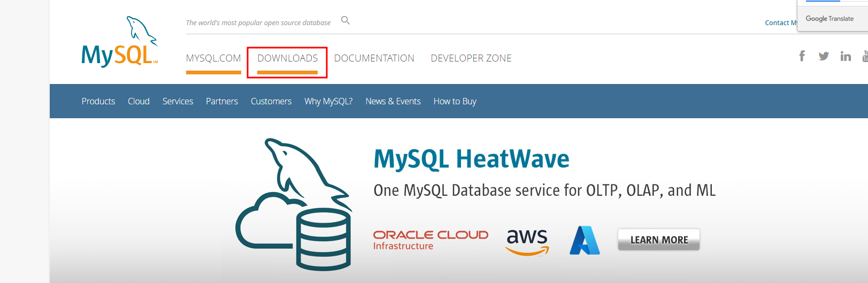
Task: Follow the Contact MySQL link
Action: [781, 22]
